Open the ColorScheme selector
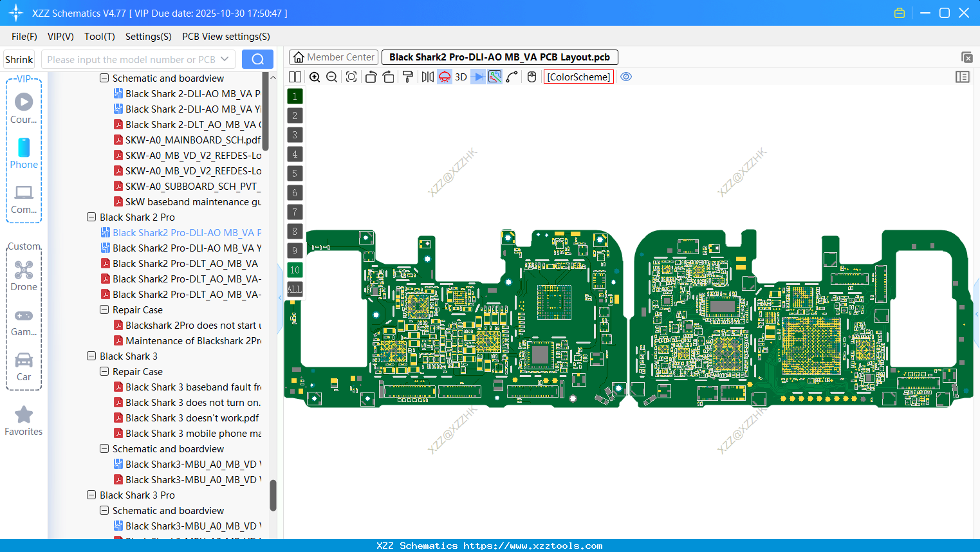 (x=578, y=77)
